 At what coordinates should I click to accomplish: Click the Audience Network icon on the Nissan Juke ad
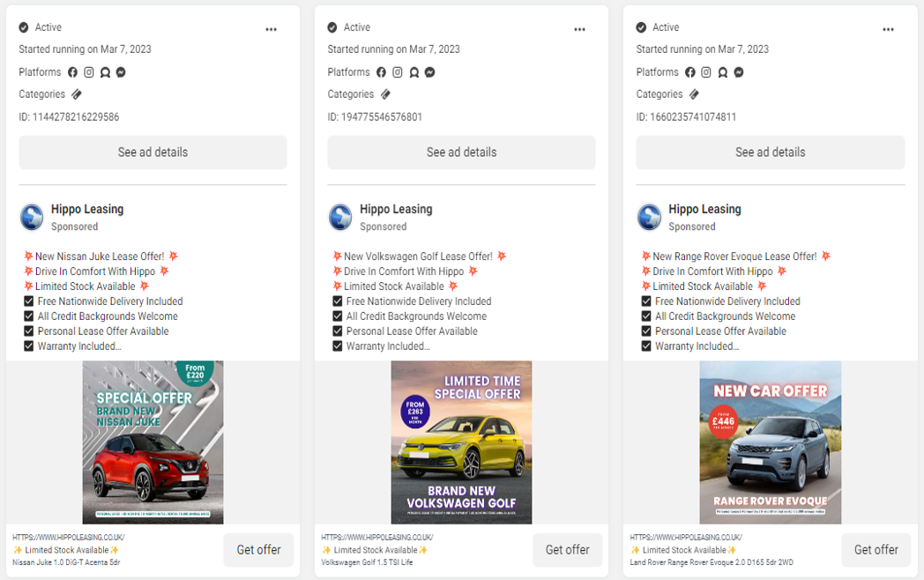[x=105, y=72]
